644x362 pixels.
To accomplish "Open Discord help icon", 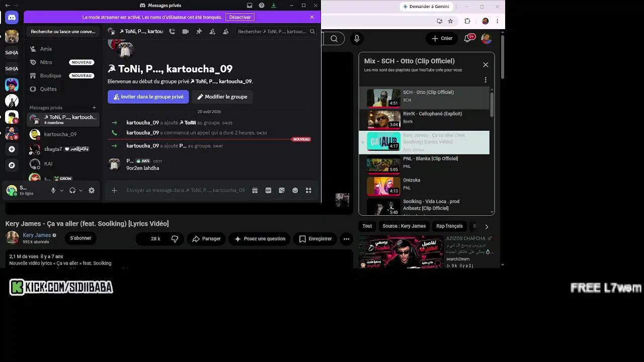I will pyautogui.click(x=262, y=6).
